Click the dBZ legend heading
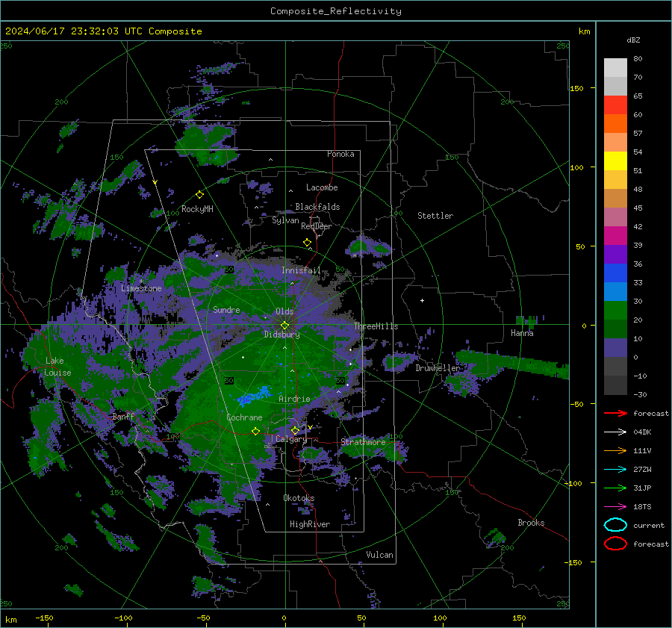Screen dimensions: 672x628 point(633,40)
